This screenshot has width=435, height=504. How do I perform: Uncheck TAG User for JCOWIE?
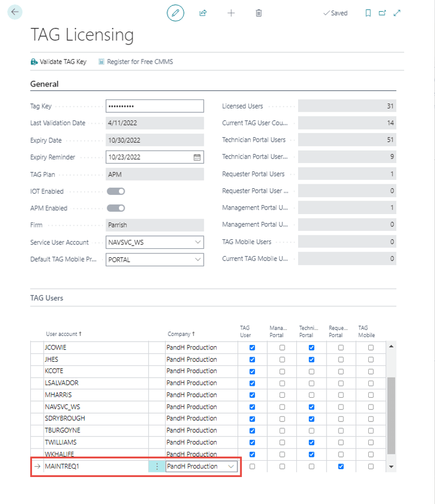[253, 347]
